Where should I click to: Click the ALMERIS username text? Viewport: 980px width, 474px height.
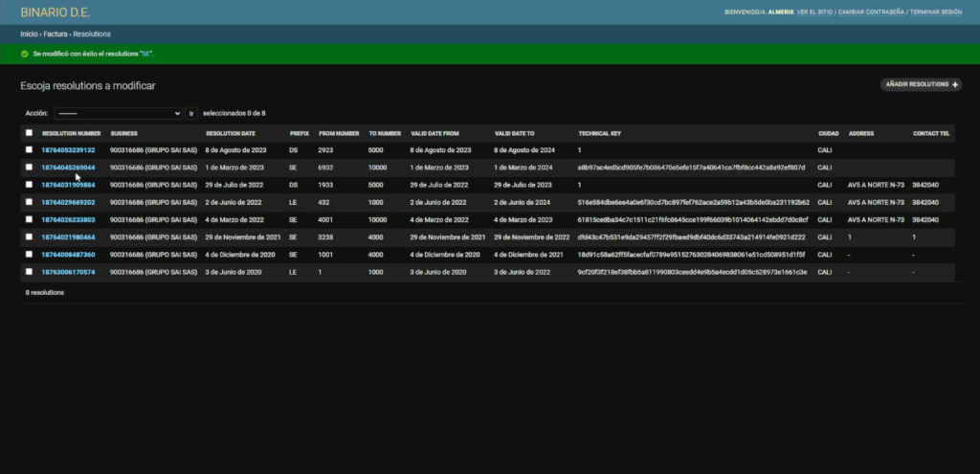pyautogui.click(x=781, y=12)
